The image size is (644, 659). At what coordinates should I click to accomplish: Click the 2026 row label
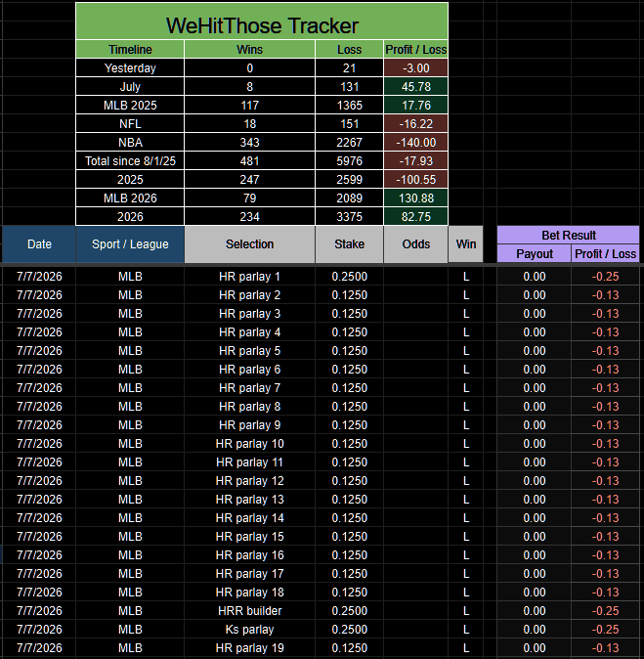pyautogui.click(x=130, y=216)
